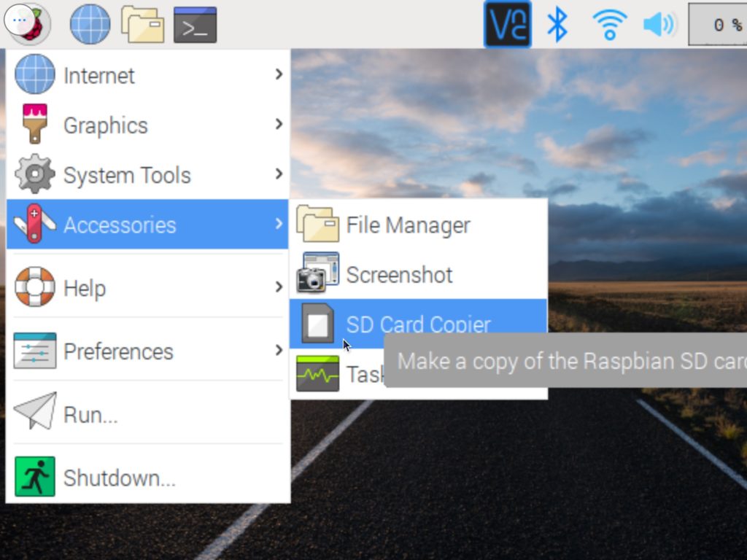Launch the terminal from the taskbar
Viewport: 747px width, 560px height.
point(195,24)
